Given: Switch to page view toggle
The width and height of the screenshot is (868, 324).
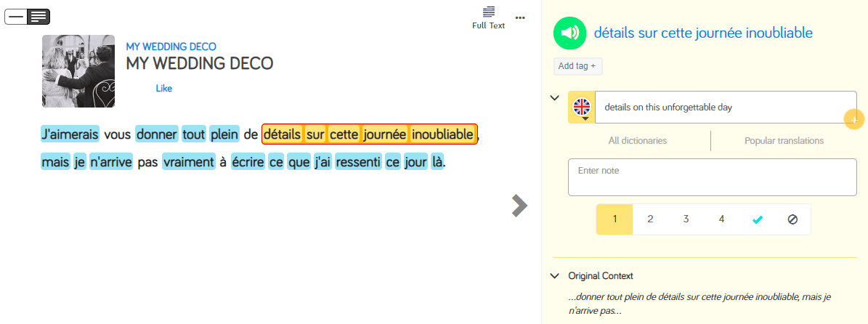Looking at the screenshot, I should tap(38, 15).
